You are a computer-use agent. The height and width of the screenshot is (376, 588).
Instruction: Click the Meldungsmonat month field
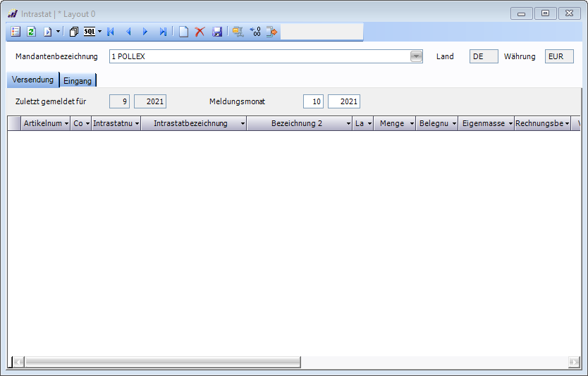(x=314, y=102)
